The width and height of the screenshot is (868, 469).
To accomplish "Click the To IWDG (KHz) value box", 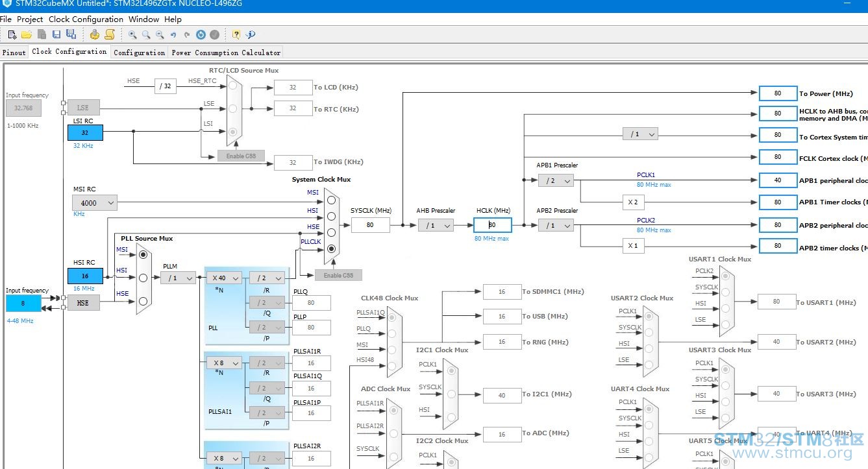I will [x=293, y=163].
